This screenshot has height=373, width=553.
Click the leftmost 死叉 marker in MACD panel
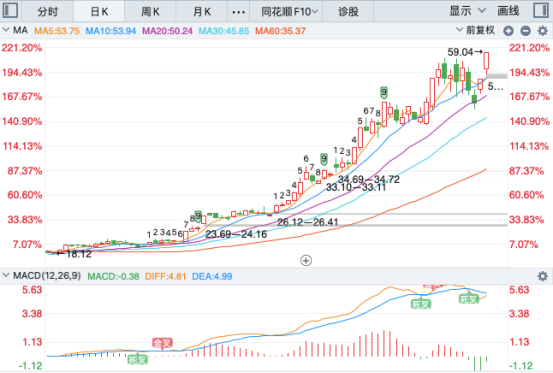pos(137,360)
